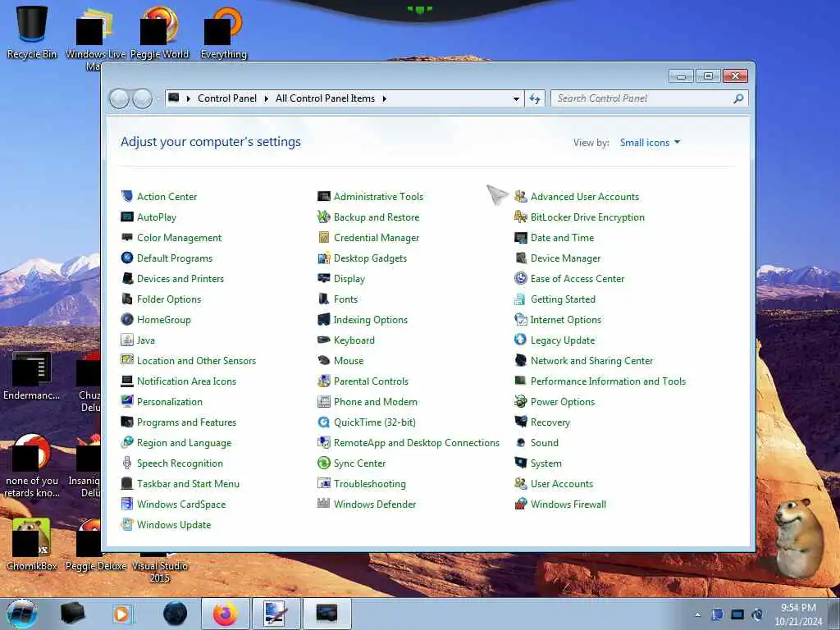Open Troubleshooting link
The width and height of the screenshot is (840, 630).
click(x=370, y=484)
